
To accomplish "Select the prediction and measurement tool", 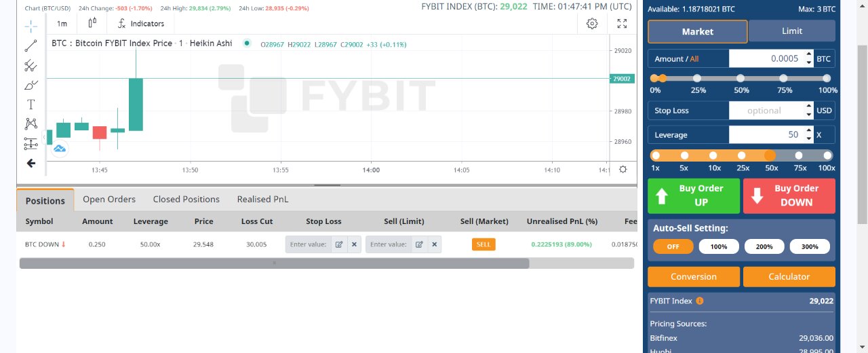I will pyautogui.click(x=31, y=143).
